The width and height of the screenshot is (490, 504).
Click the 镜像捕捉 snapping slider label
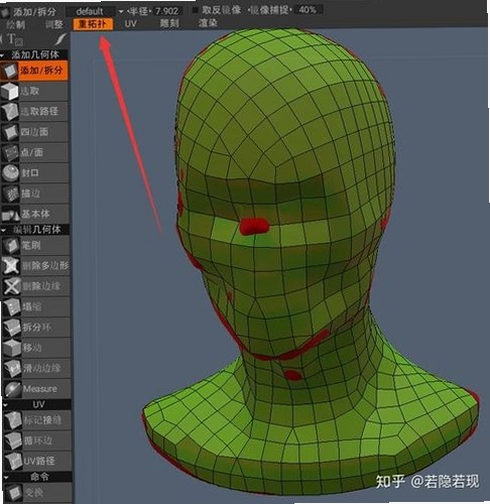(270, 10)
